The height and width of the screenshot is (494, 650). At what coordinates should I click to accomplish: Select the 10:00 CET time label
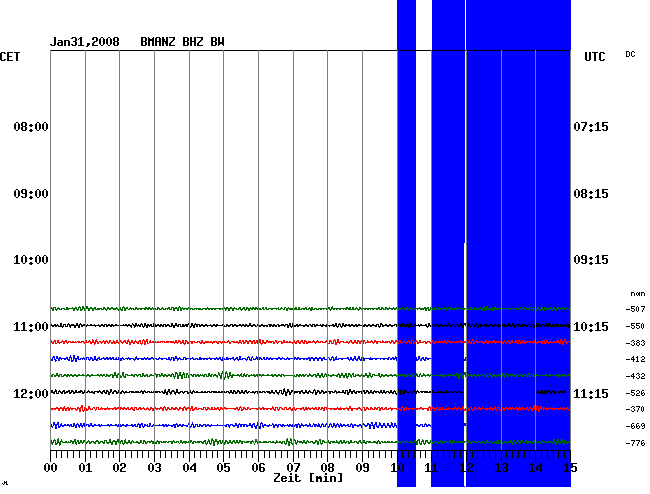click(31, 260)
